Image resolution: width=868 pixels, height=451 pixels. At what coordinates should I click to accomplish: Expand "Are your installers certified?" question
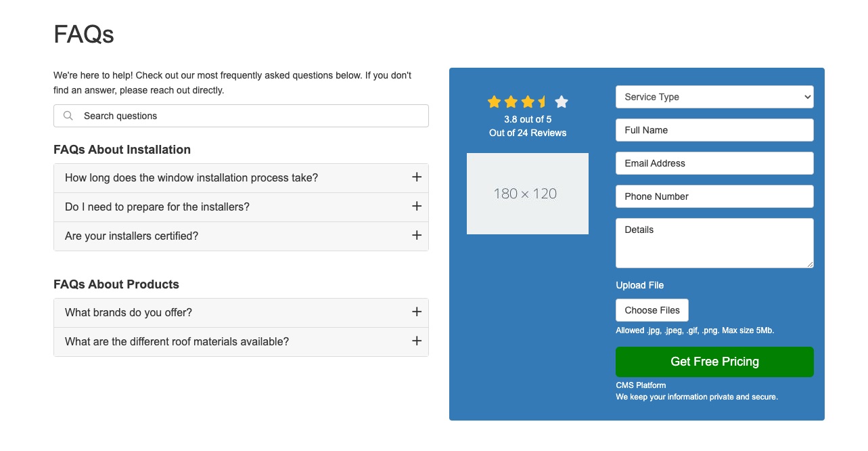(132, 236)
